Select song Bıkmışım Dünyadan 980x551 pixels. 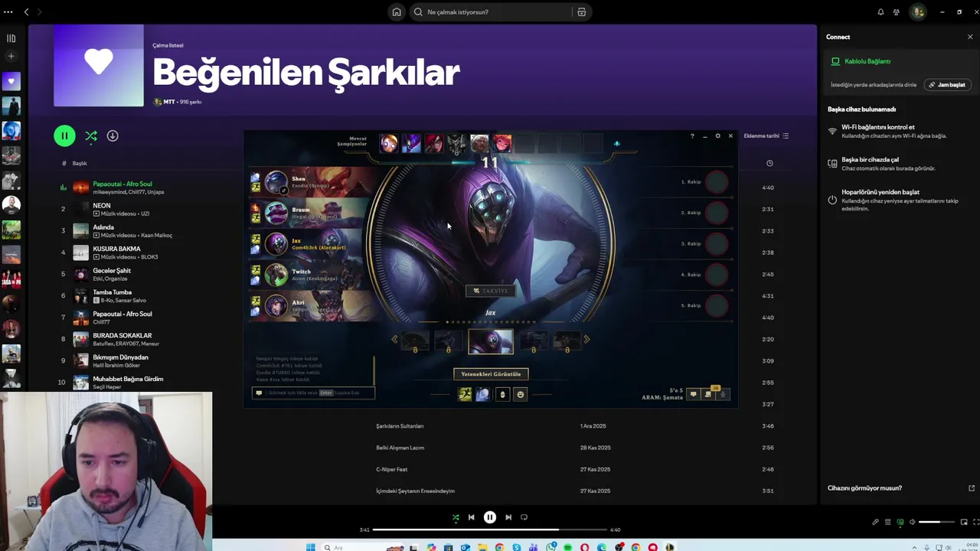tap(120, 357)
